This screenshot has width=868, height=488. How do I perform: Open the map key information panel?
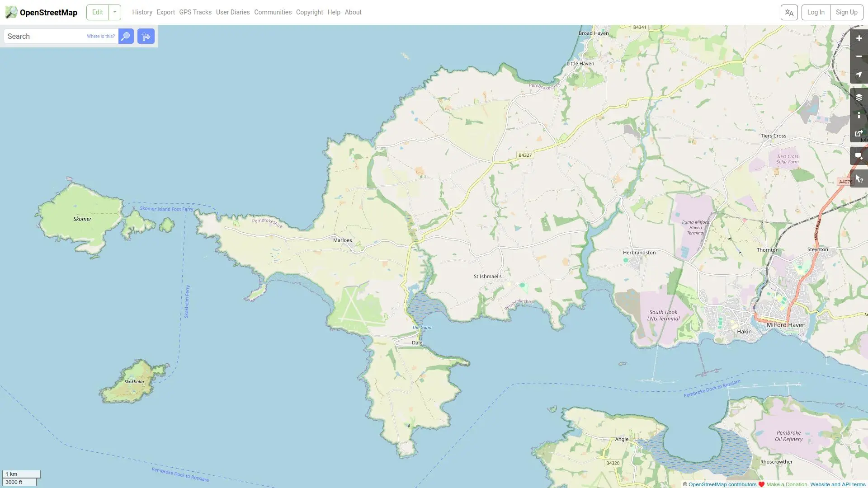859,115
